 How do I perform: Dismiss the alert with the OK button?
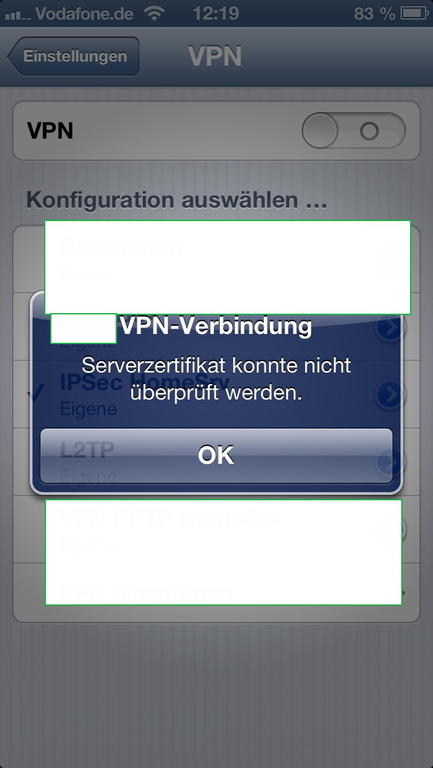[216, 456]
